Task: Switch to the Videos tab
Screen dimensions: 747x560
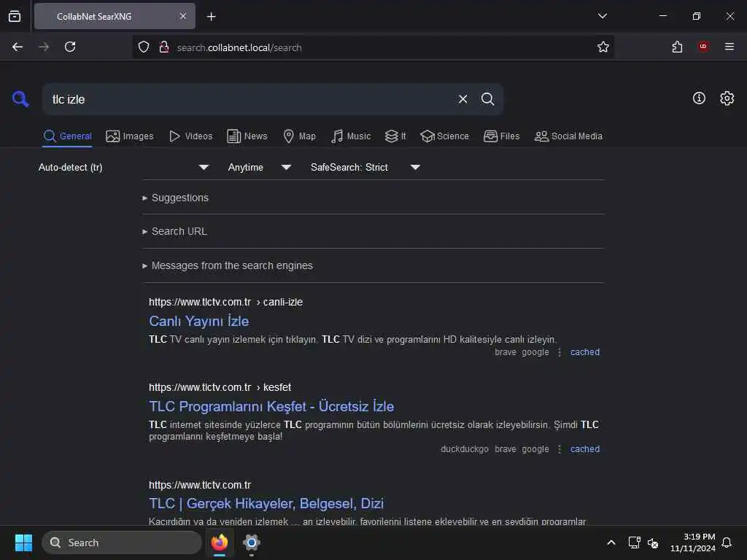Action: [x=190, y=136]
